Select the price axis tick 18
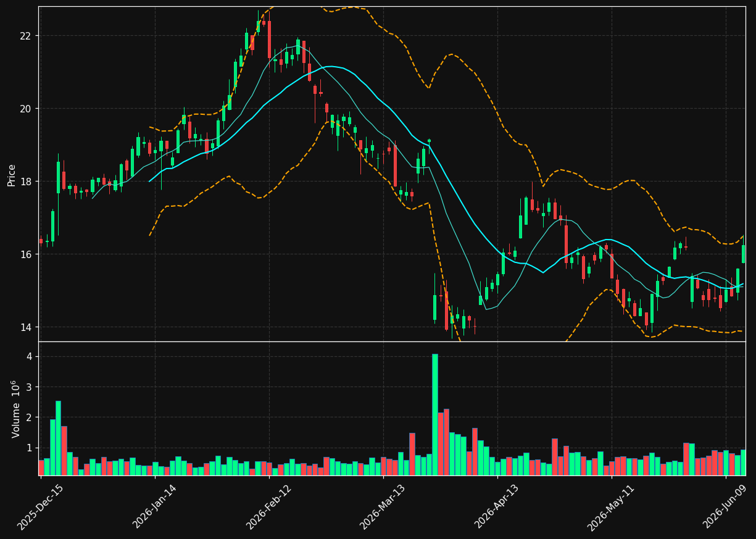Screen dimensions: 756x539 pos(25,182)
